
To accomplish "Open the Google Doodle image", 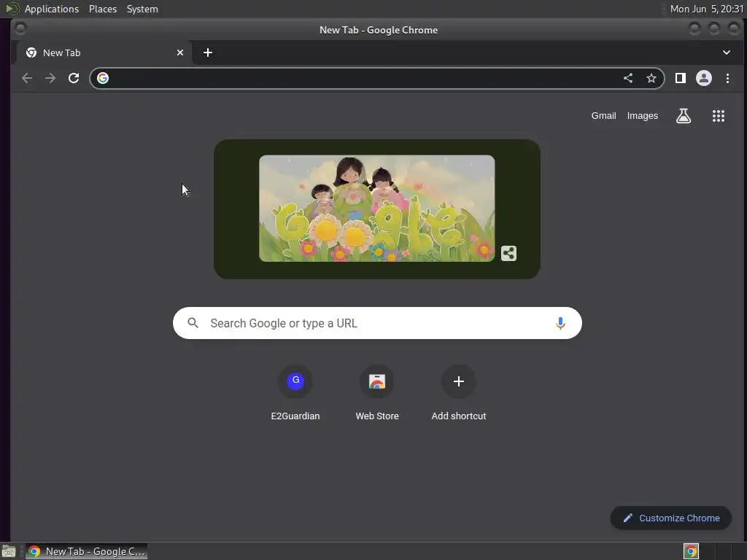I will [x=377, y=208].
